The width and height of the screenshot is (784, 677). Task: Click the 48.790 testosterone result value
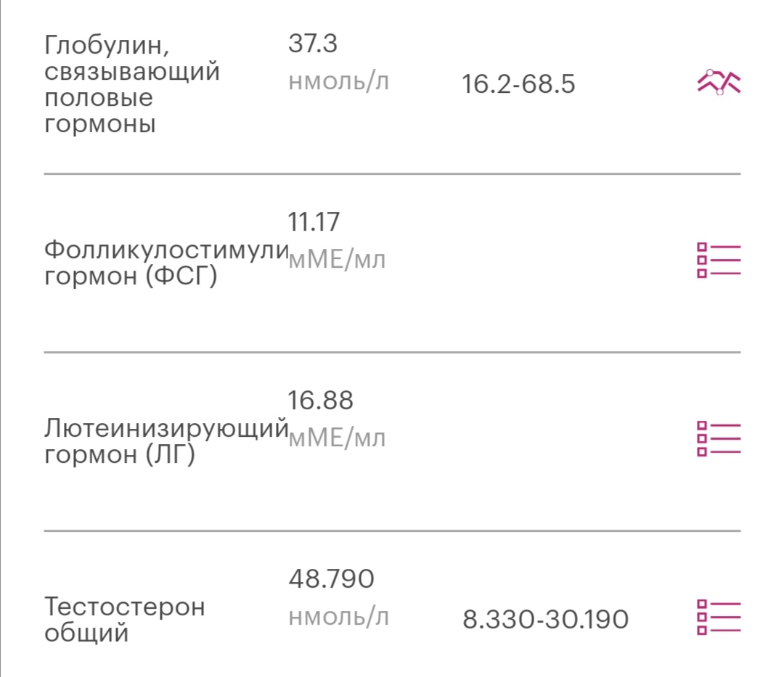[331, 579]
